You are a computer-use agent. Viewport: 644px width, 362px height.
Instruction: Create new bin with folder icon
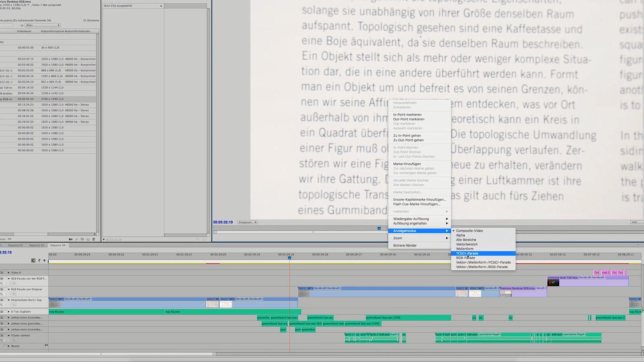82,239
